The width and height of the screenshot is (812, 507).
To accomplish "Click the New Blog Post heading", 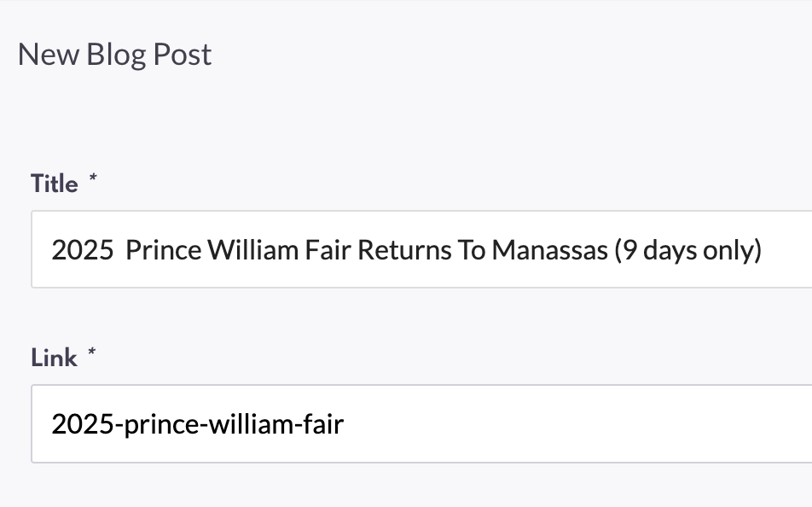I will click(114, 55).
